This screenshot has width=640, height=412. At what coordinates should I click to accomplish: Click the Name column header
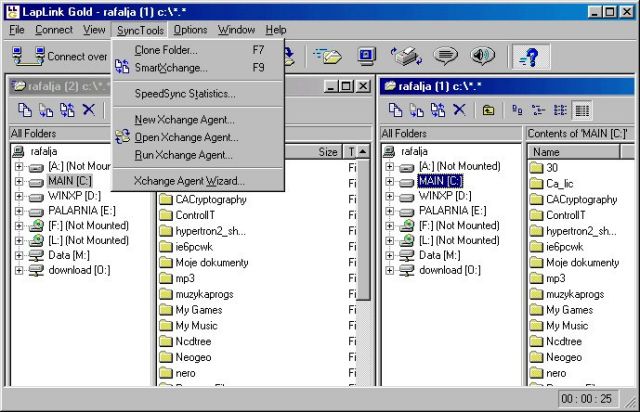click(x=574, y=152)
